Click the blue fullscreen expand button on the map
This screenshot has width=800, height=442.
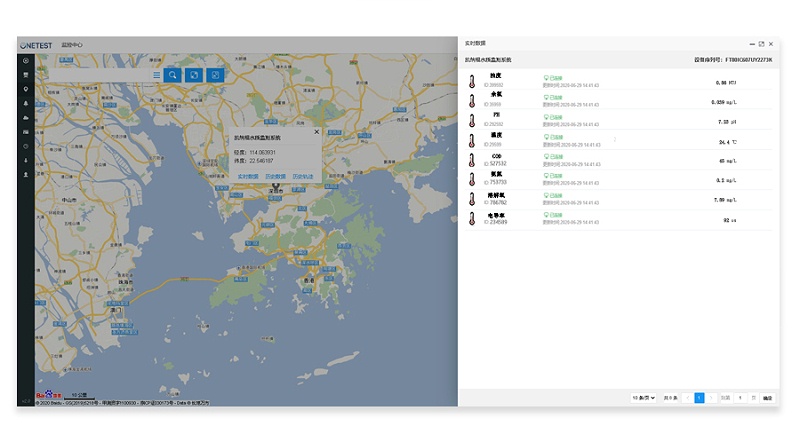click(194, 75)
